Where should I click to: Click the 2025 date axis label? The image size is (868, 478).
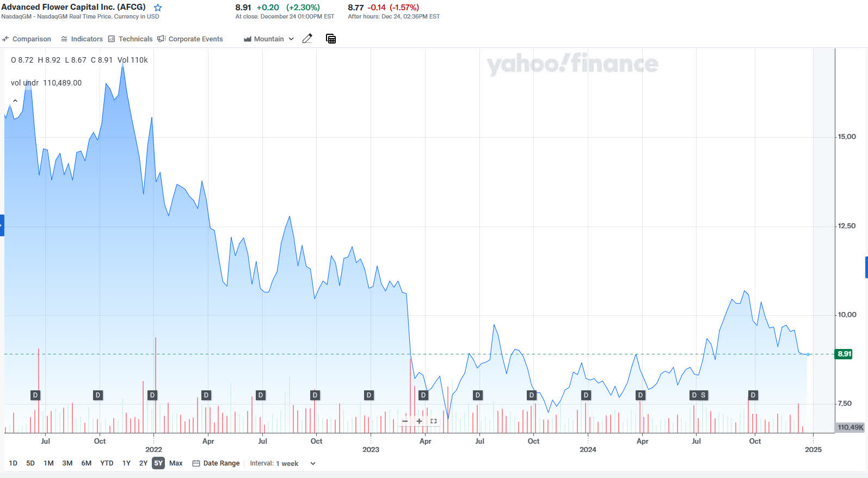point(813,450)
